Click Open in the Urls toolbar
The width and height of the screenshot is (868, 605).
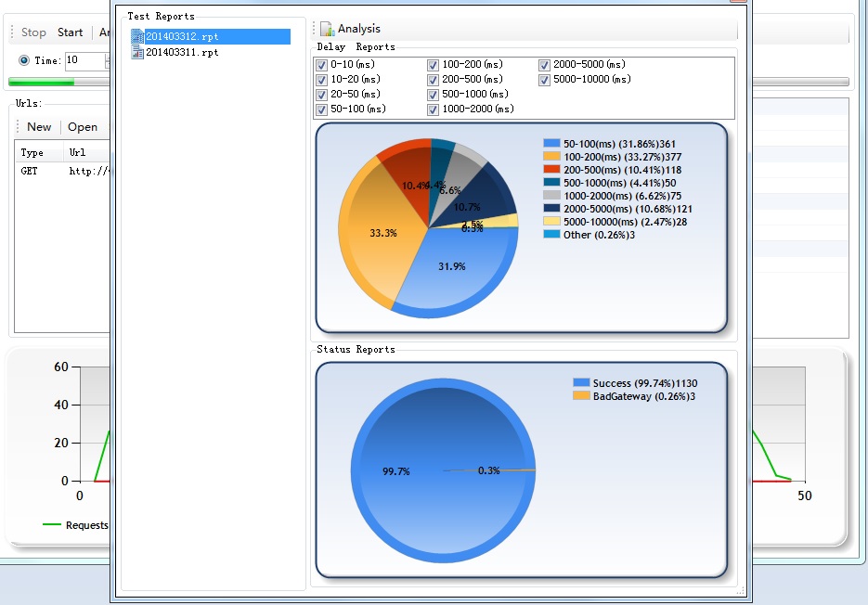tap(83, 127)
